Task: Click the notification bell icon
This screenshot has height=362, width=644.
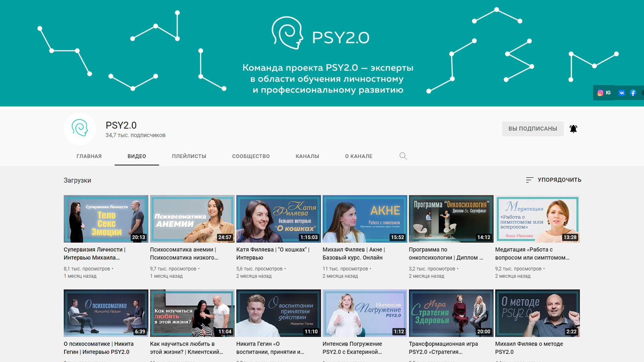Action: (x=573, y=129)
